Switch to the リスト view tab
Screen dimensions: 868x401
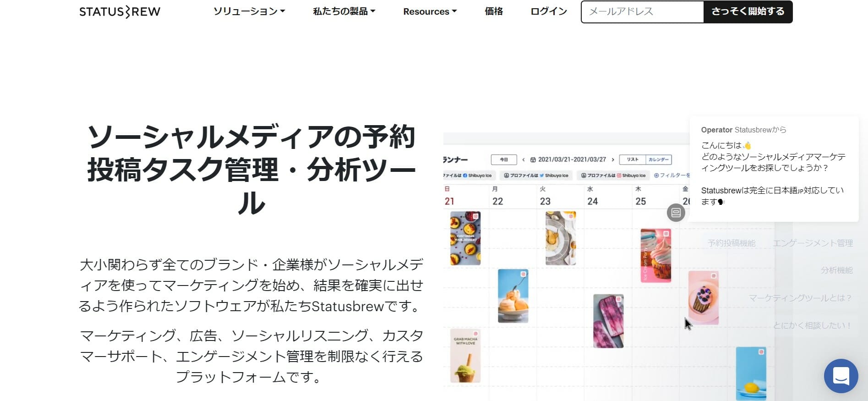(633, 159)
